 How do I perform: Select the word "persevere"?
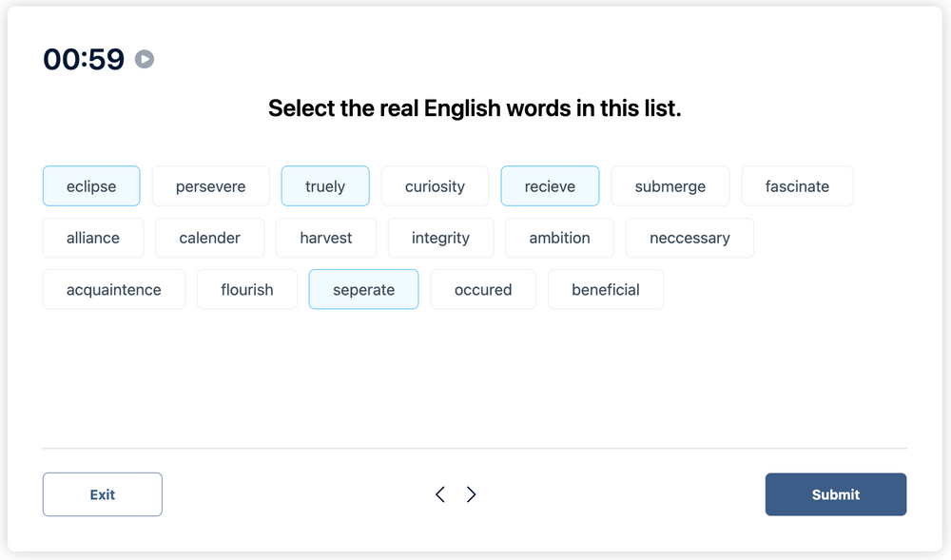pos(210,185)
